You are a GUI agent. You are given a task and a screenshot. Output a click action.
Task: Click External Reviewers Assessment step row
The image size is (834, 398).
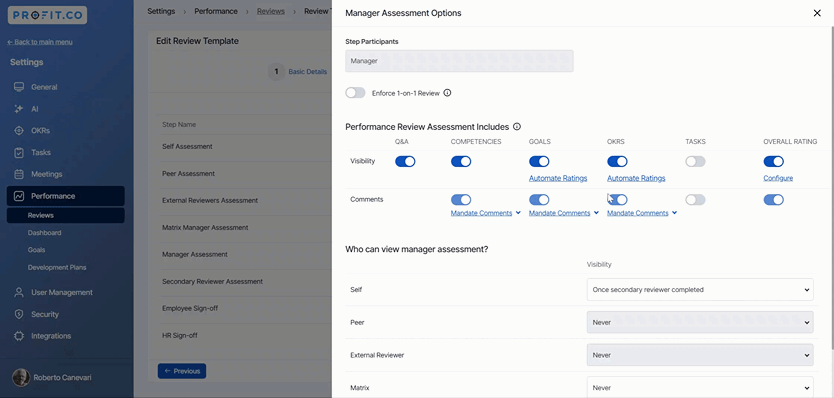pyautogui.click(x=244, y=201)
